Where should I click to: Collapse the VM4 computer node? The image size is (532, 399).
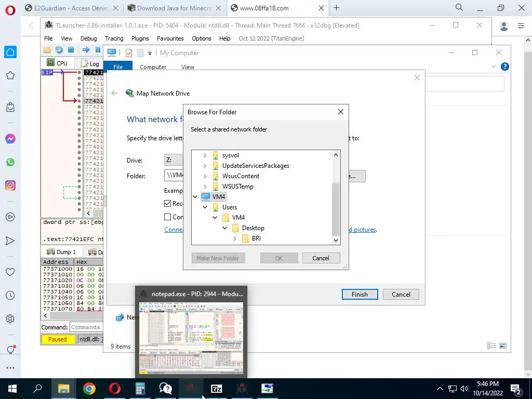point(195,197)
